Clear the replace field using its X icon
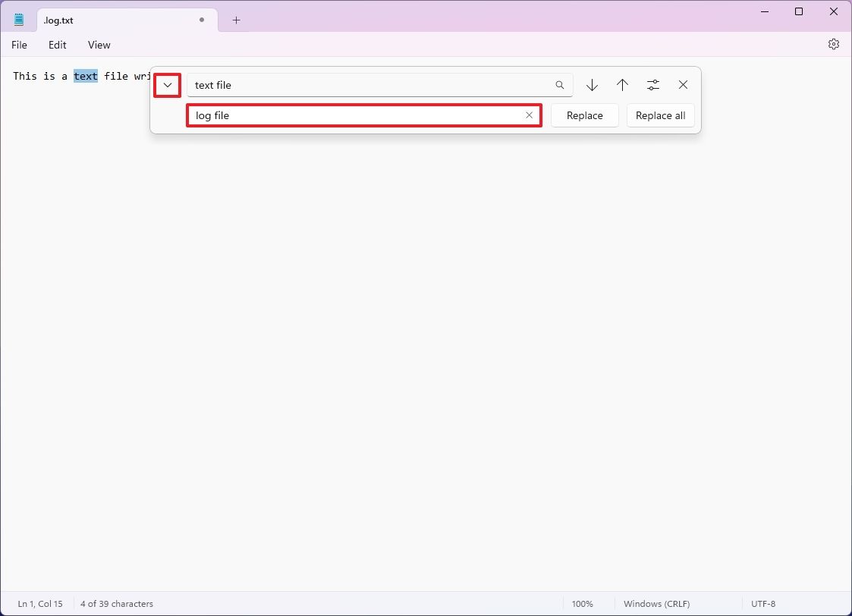The height and width of the screenshot is (616, 852). pyautogui.click(x=529, y=115)
